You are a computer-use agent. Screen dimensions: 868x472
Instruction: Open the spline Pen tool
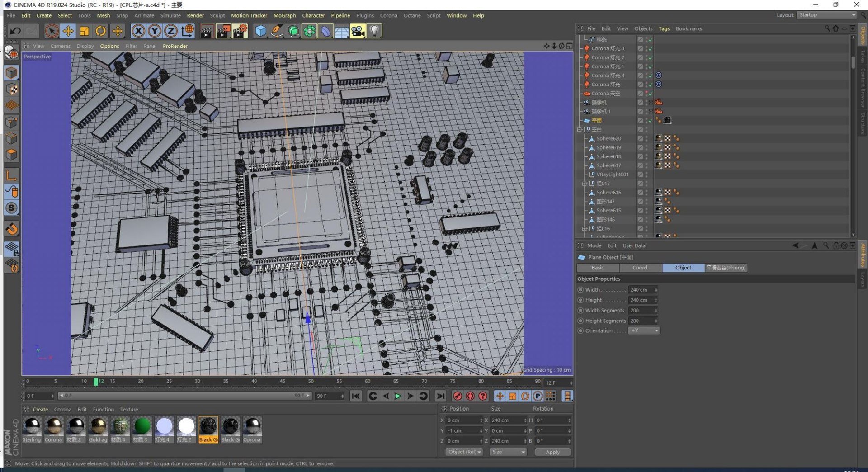click(x=277, y=31)
